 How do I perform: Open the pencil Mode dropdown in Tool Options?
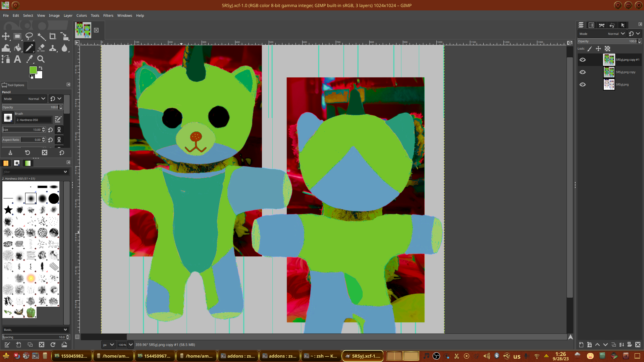(x=24, y=99)
